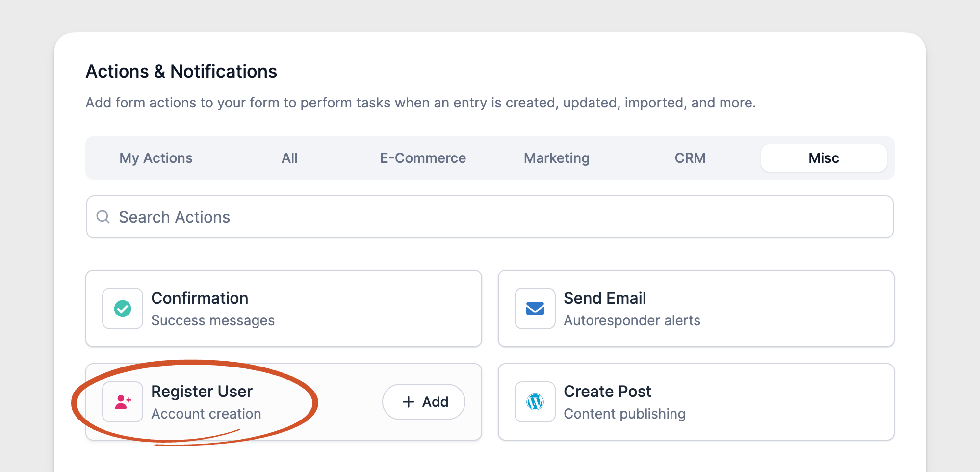Click the 'Autoresponder alerts' subtitle
Screen dimensions: 980x472
(x=632, y=320)
